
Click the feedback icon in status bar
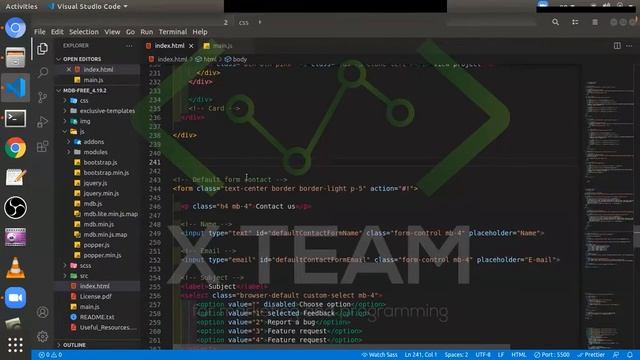[616, 355]
